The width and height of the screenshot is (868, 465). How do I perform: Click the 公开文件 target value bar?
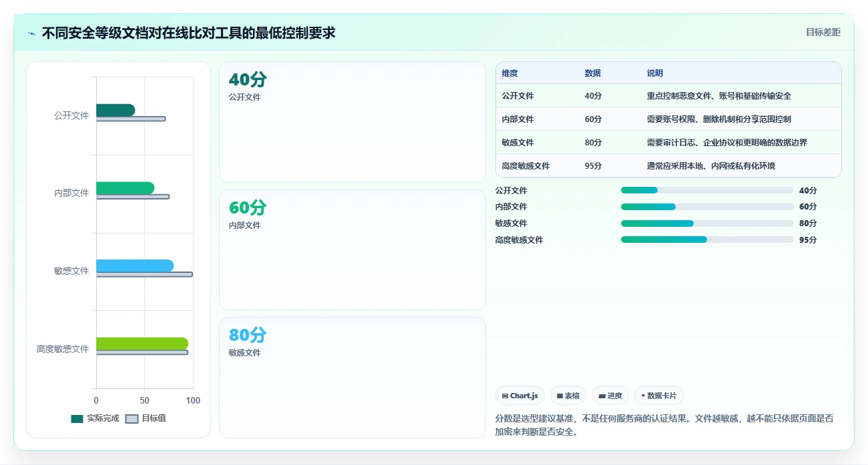(x=131, y=119)
